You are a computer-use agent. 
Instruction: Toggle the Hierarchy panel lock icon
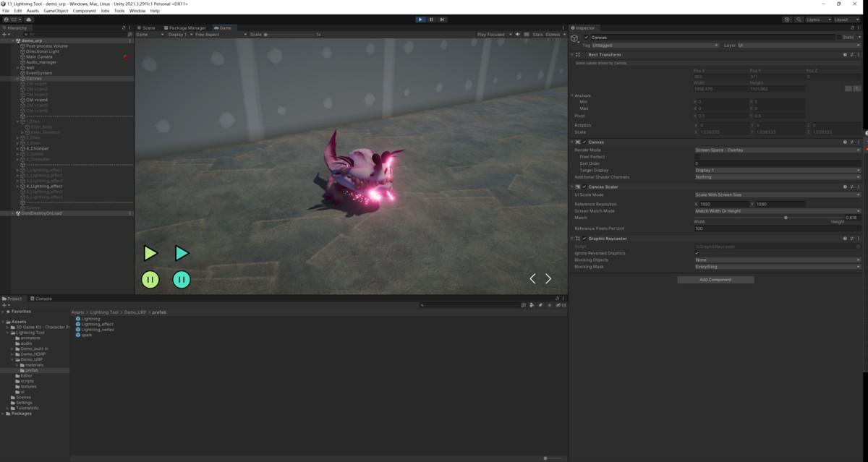(x=124, y=27)
